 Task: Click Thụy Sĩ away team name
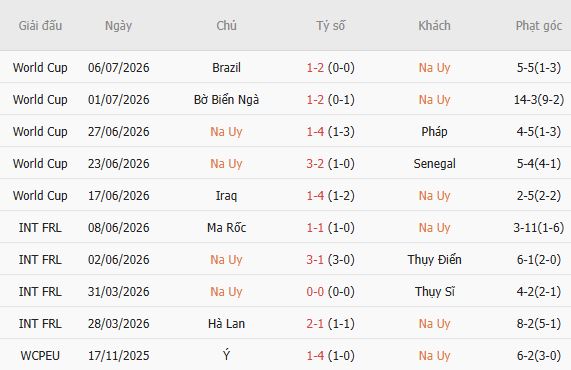[x=434, y=292]
